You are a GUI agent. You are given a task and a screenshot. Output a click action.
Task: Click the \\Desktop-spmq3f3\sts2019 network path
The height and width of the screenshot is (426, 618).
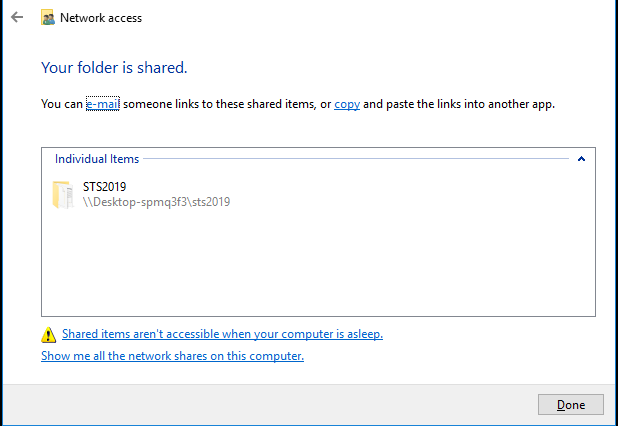[156, 202]
